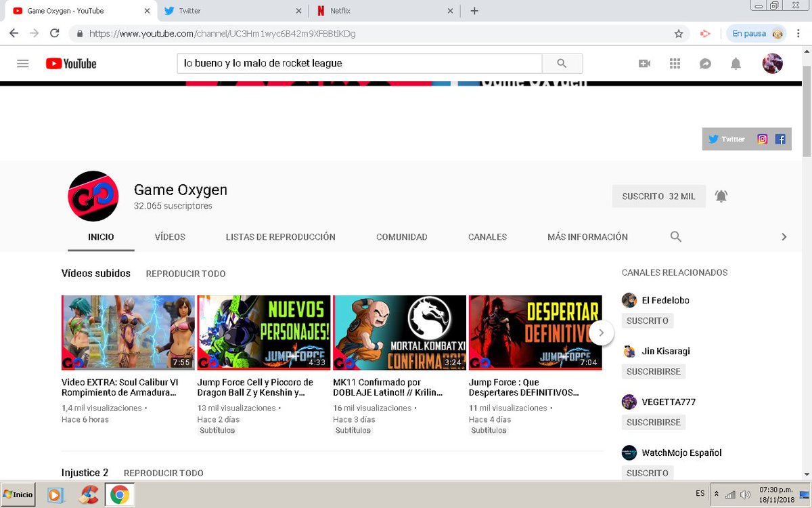The height and width of the screenshot is (508, 812).
Task: Open the notifications bell in header
Action: [736, 63]
